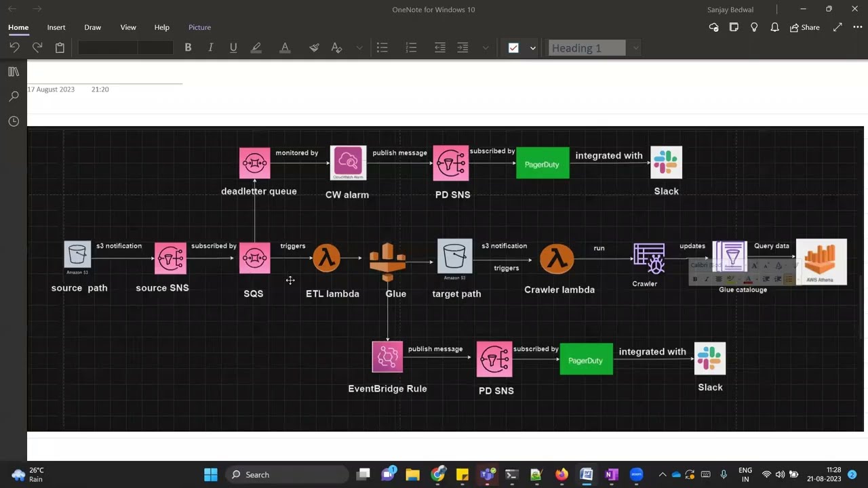The height and width of the screenshot is (488, 868).
Task: Open Google Chrome from the taskbar
Action: (438, 474)
